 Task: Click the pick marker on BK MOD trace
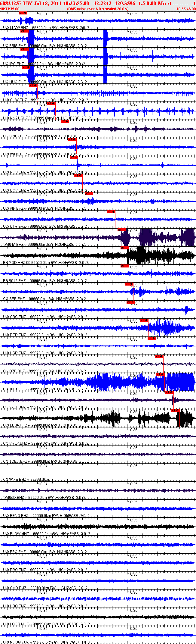point(125,248)
